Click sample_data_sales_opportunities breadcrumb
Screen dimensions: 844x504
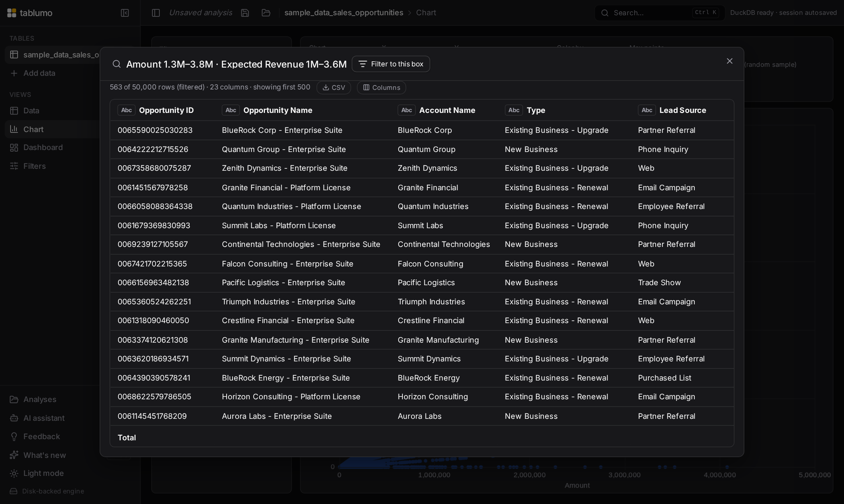pyautogui.click(x=343, y=13)
